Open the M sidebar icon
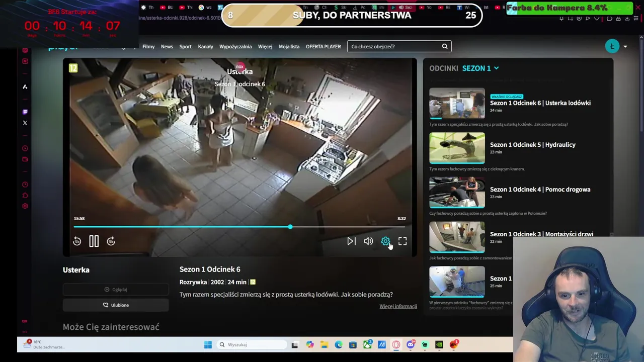The height and width of the screenshot is (362, 644). click(25, 61)
